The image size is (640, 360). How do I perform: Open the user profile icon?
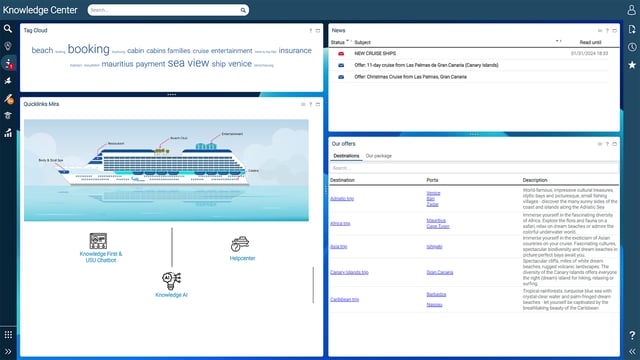(631, 10)
